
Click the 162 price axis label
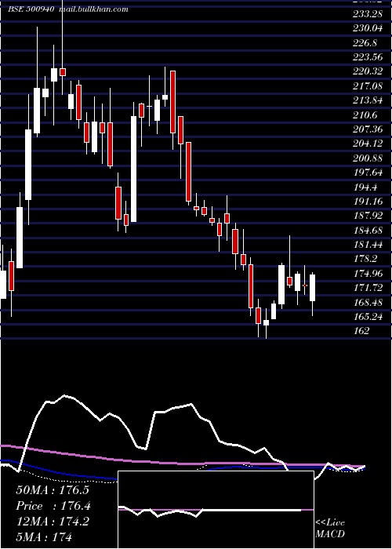pyautogui.click(x=361, y=331)
